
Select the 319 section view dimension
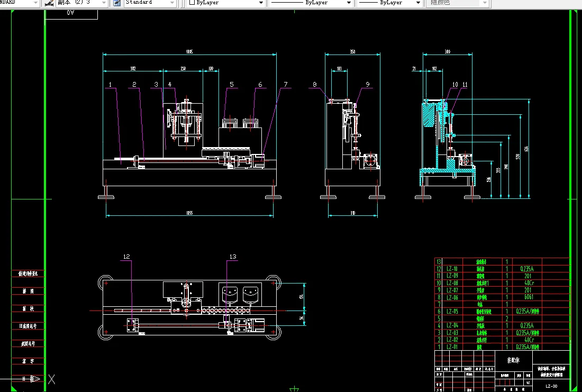tap(448, 52)
